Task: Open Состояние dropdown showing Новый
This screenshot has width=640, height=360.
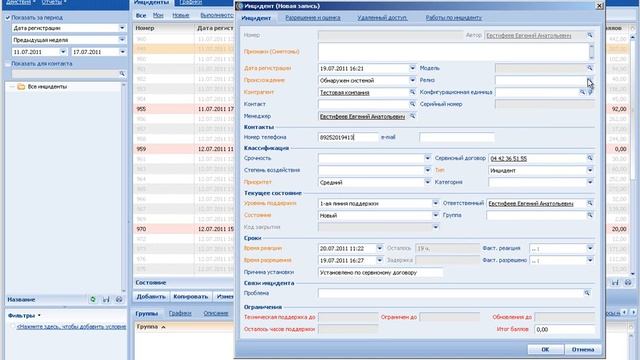Action: tap(435, 215)
